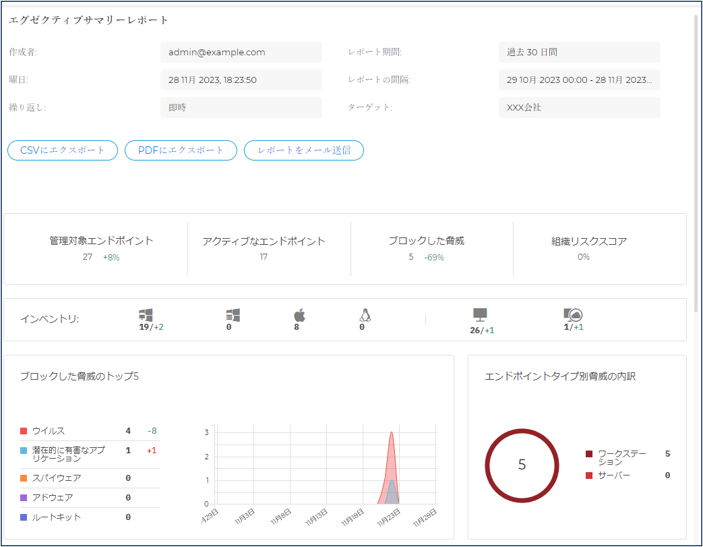The height and width of the screenshot is (547, 703).
Task: Select the Windows workstation icon showing 19/+2
Action: point(146,315)
